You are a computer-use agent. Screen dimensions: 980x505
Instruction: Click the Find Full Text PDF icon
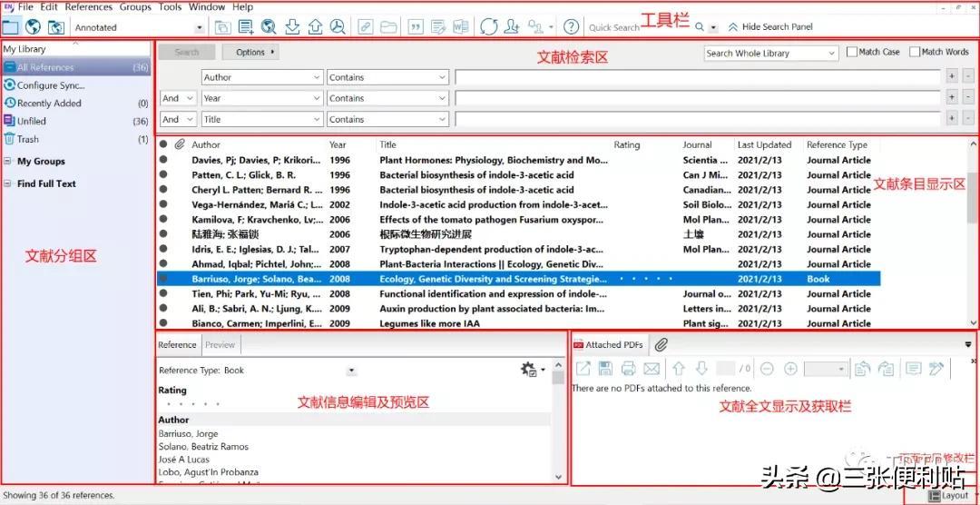coord(338,27)
